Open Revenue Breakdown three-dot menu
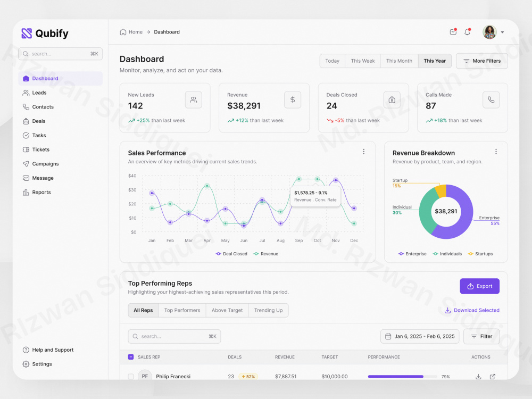 pos(496,152)
